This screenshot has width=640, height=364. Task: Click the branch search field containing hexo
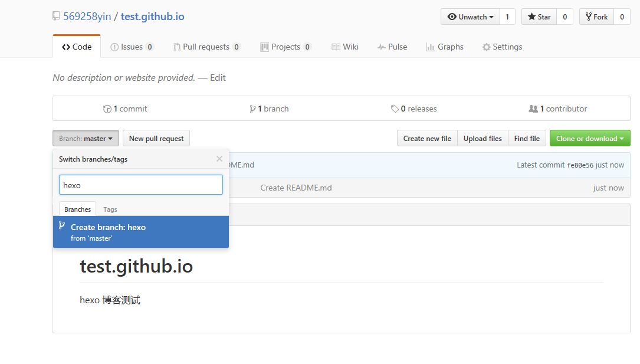click(x=141, y=185)
